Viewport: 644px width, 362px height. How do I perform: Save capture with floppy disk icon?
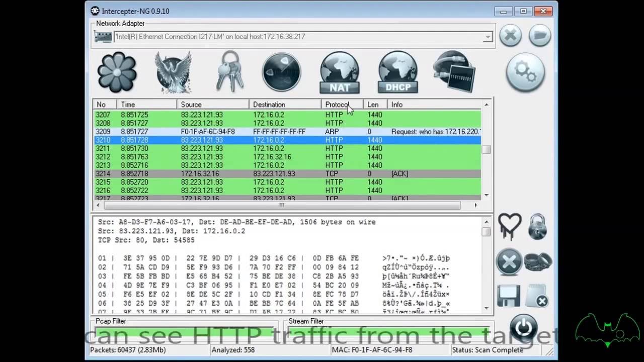[509, 296]
